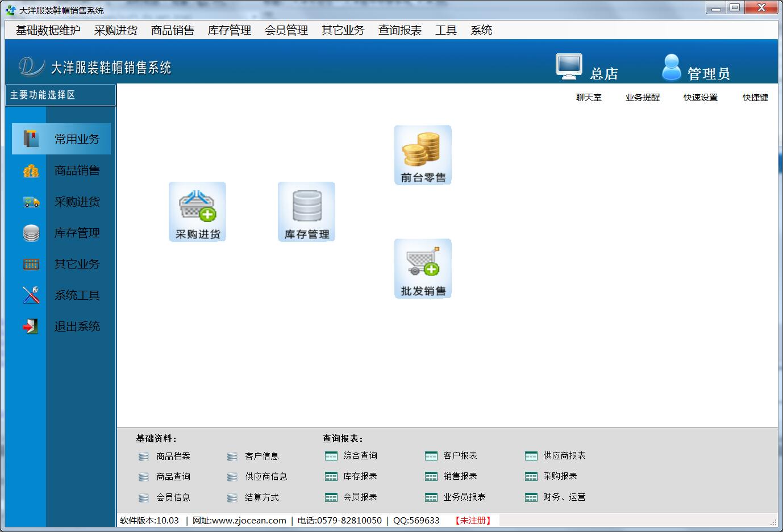The width and height of the screenshot is (783, 532).
Task: Open the 前台零售 (retail POS) icon
Action: coord(423,154)
